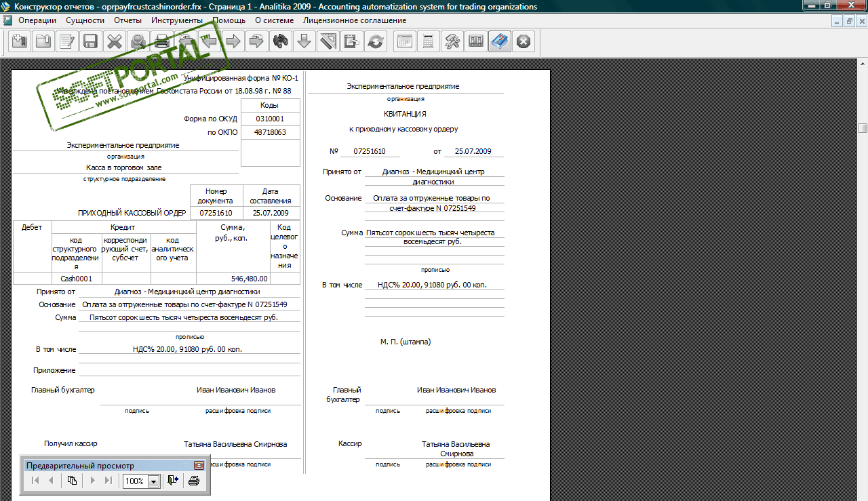This screenshot has height=501, width=868.
Task: Click the Коды header cell
Action: (x=270, y=105)
